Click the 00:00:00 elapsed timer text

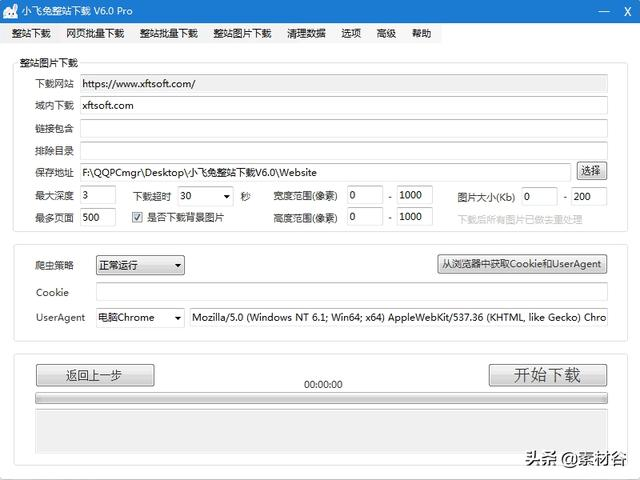click(x=323, y=384)
